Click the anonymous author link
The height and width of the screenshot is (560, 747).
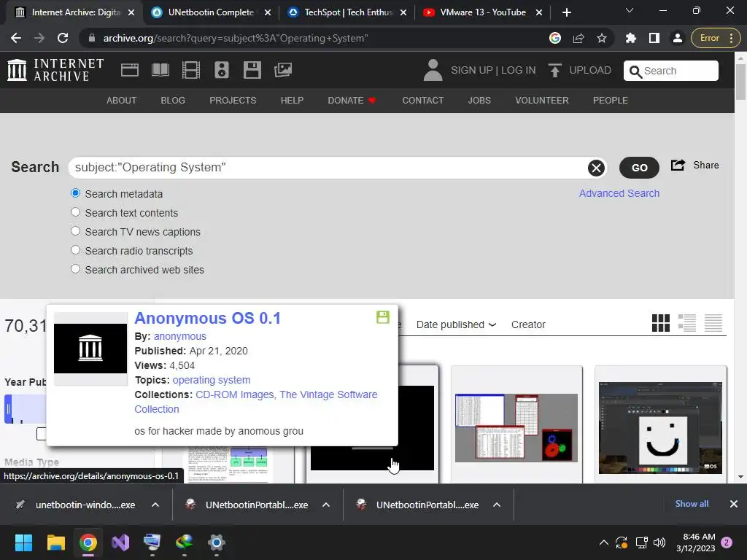pyautogui.click(x=179, y=336)
